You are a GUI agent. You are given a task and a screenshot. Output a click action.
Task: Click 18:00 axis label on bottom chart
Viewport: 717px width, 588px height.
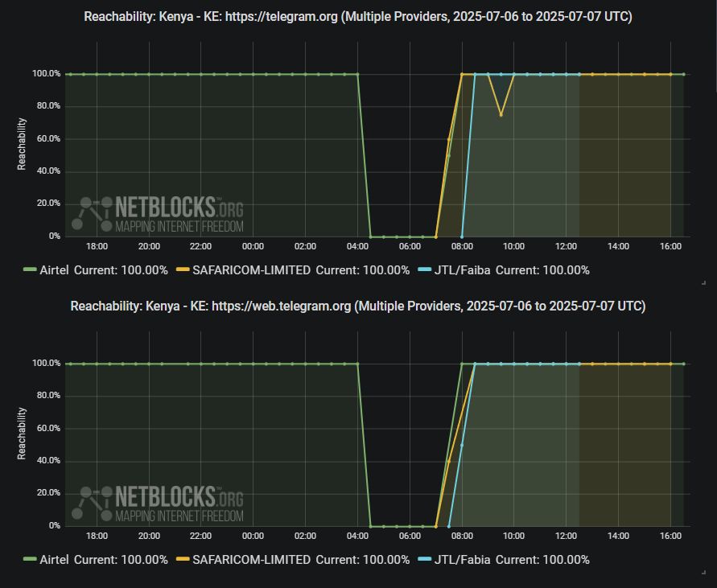pos(97,536)
